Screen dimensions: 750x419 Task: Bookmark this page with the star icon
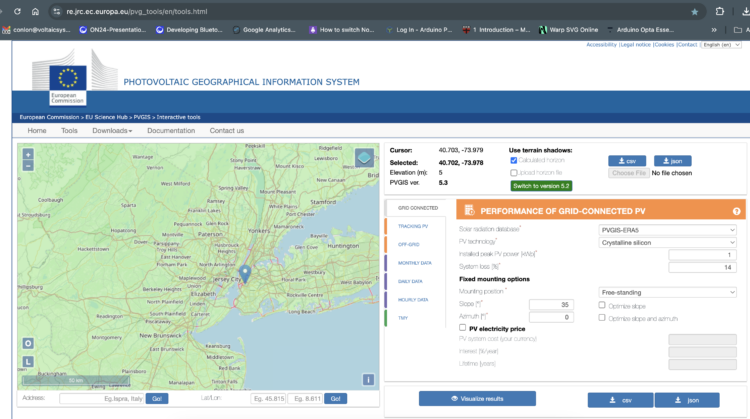coord(694,11)
